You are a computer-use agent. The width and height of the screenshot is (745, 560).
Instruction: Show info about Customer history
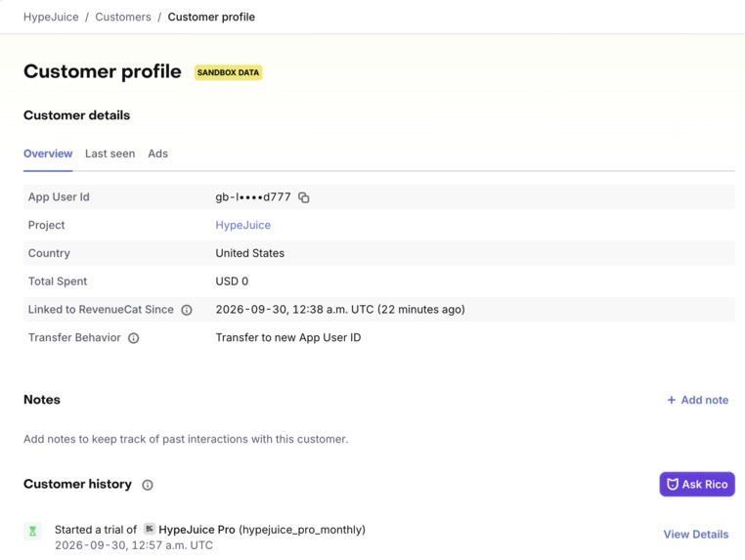click(x=148, y=485)
